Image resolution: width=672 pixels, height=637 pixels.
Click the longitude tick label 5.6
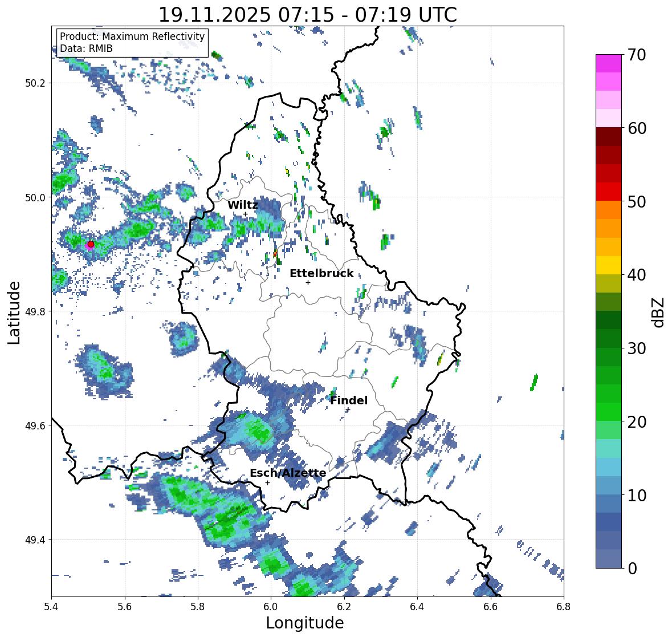(x=125, y=606)
